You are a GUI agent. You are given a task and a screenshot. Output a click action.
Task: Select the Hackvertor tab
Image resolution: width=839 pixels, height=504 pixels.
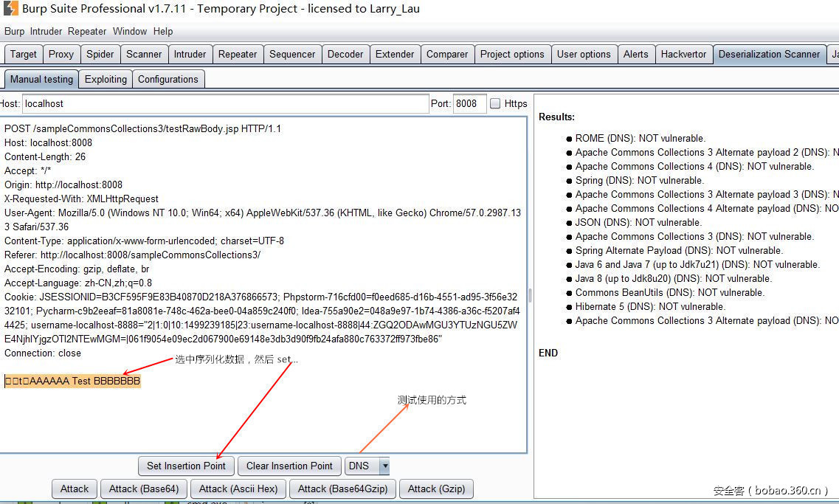(683, 54)
